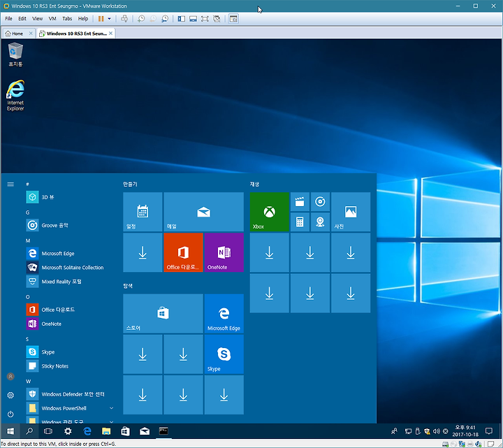Pause the VM with the toolbar pause icon
503x448 pixels.
[101, 19]
